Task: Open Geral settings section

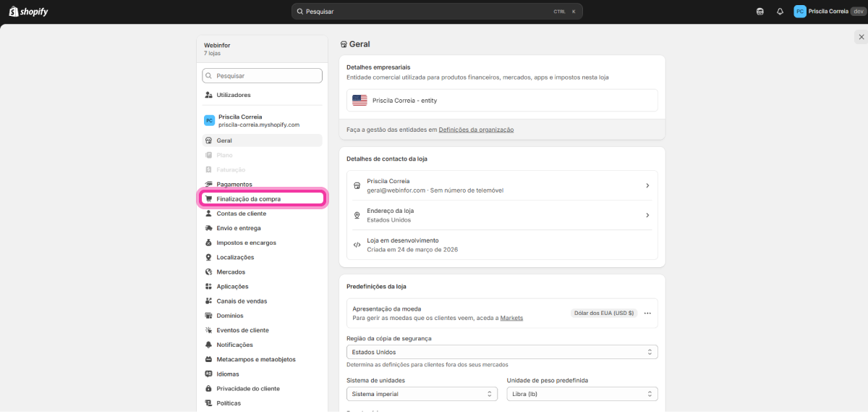Action: click(262, 140)
